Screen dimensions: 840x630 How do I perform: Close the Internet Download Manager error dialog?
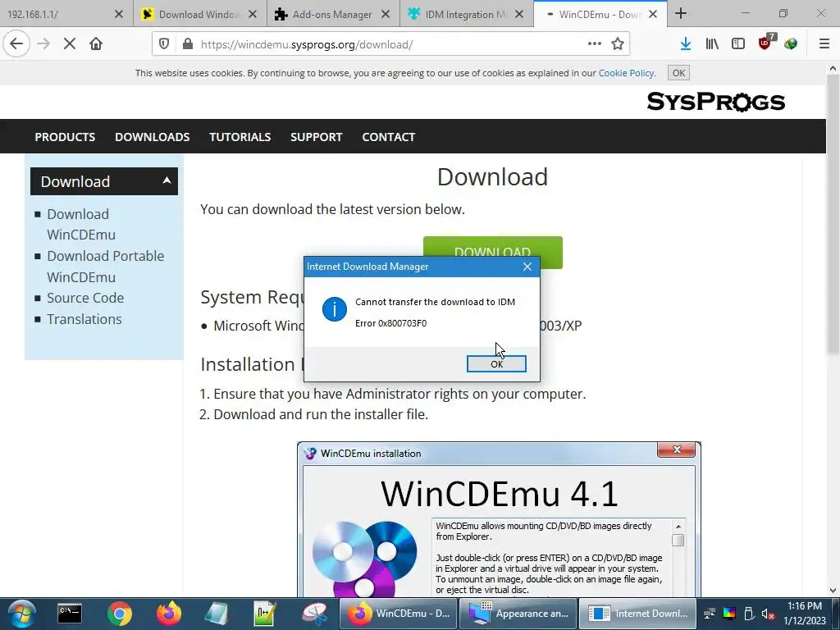(x=527, y=267)
